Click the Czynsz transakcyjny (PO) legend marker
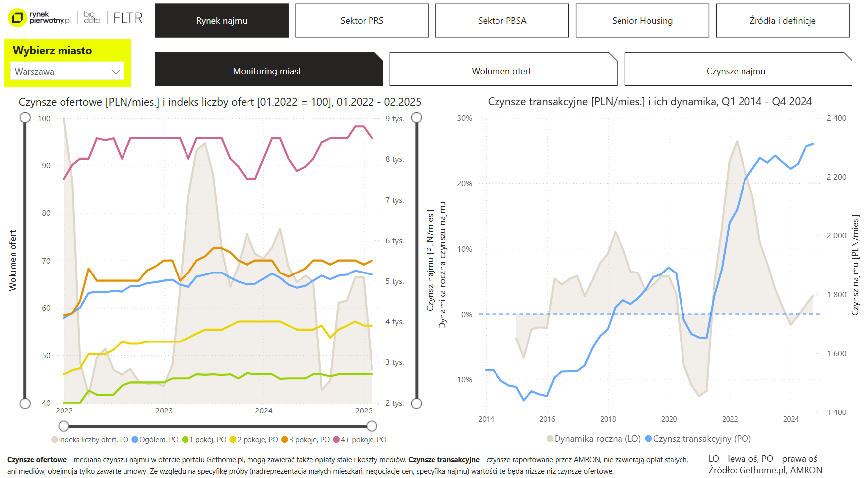 (x=648, y=439)
